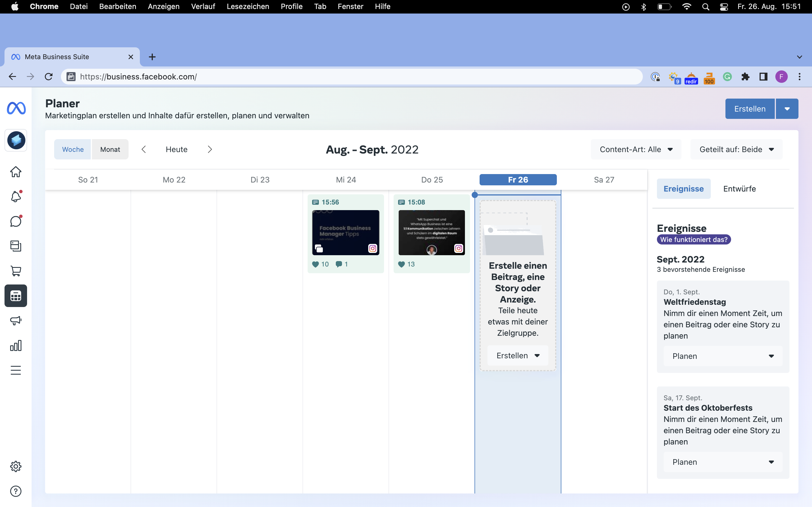Expand the Content-Art: Alle dropdown

tap(636, 150)
